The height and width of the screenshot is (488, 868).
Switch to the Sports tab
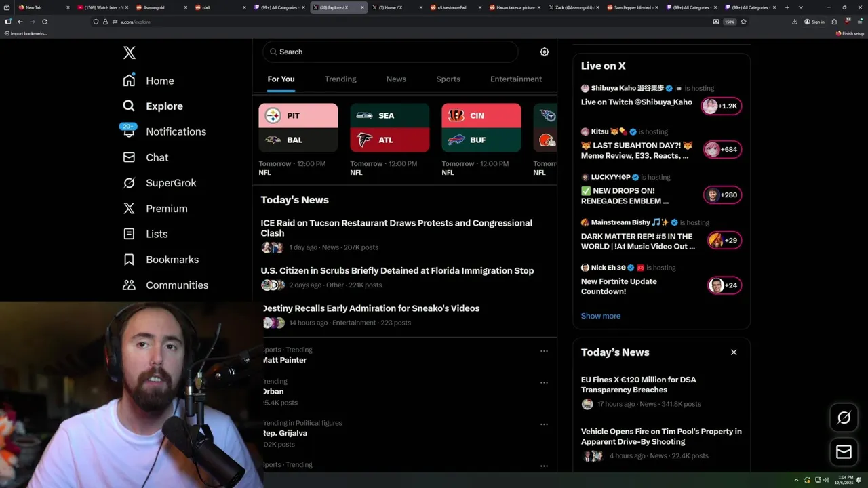tap(448, 79)
